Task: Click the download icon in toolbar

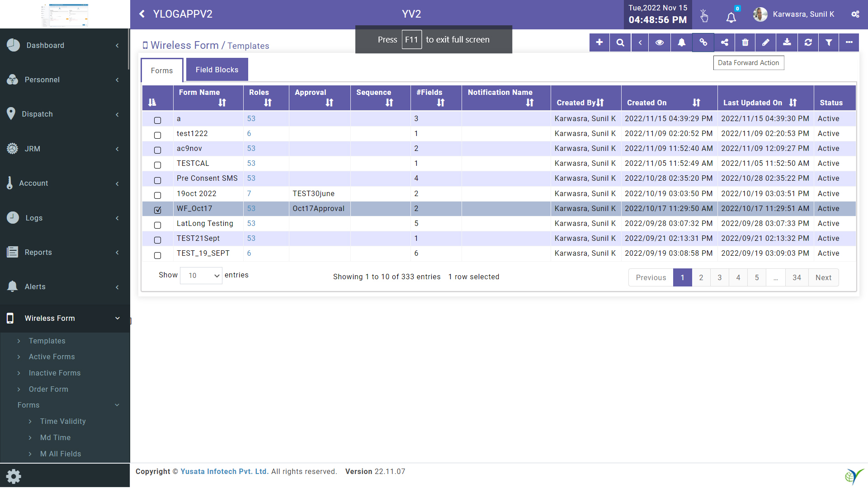Action: coord(787,42)
